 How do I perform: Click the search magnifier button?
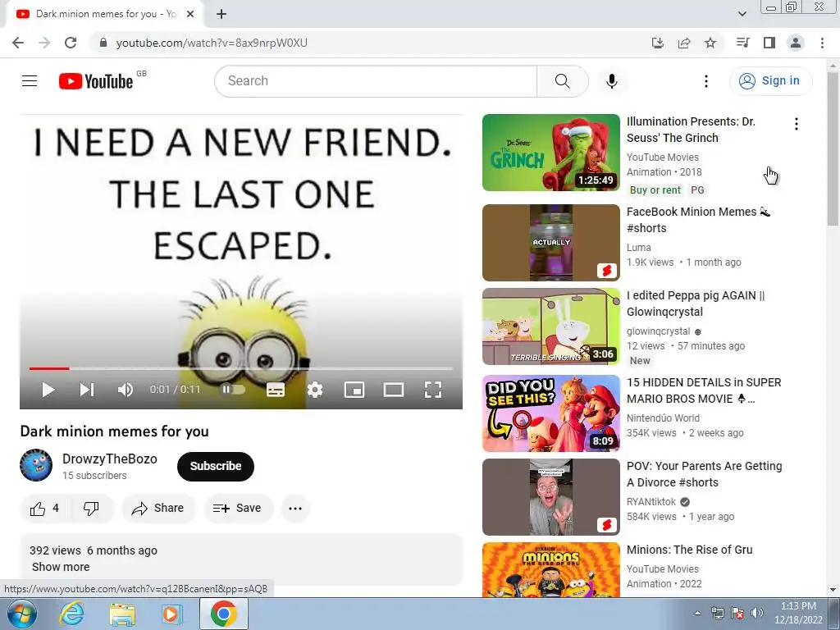pos(562,81)
